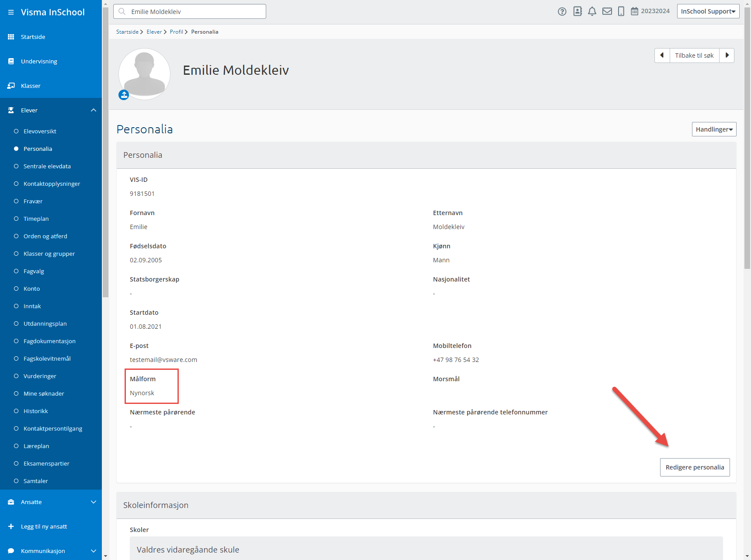Open the InSchool Support dropdown
751x560 pixels.
click(x=708, y=11)
